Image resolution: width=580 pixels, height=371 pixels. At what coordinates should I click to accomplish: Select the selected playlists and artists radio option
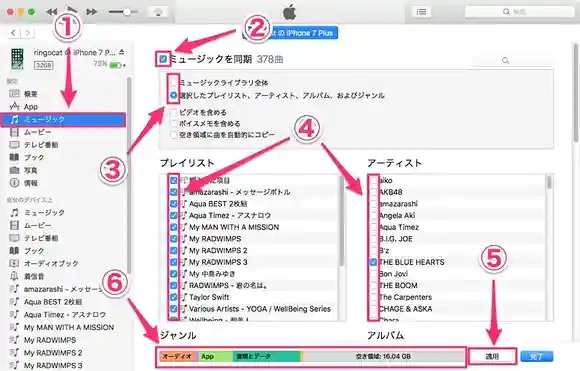173,95
